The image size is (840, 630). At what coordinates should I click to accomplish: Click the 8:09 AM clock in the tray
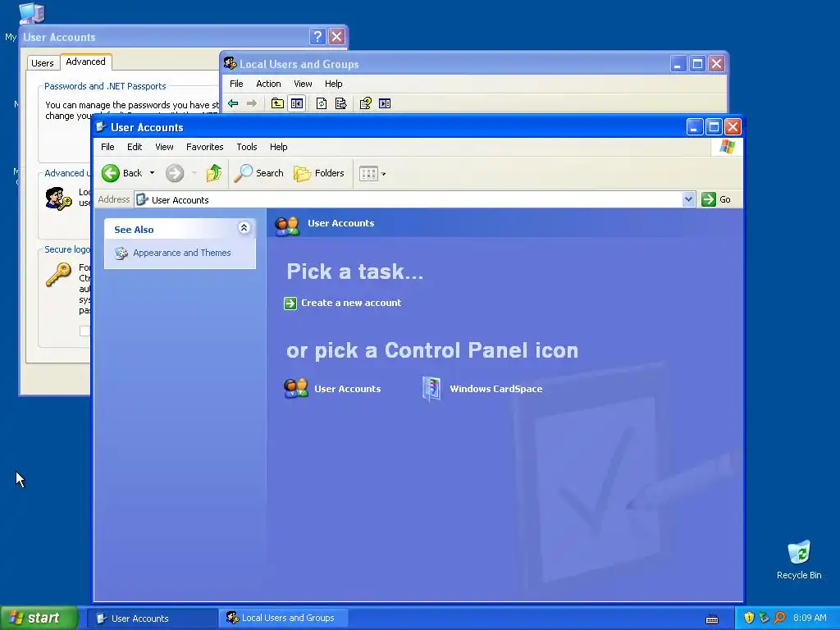click(x=810, y=618)
